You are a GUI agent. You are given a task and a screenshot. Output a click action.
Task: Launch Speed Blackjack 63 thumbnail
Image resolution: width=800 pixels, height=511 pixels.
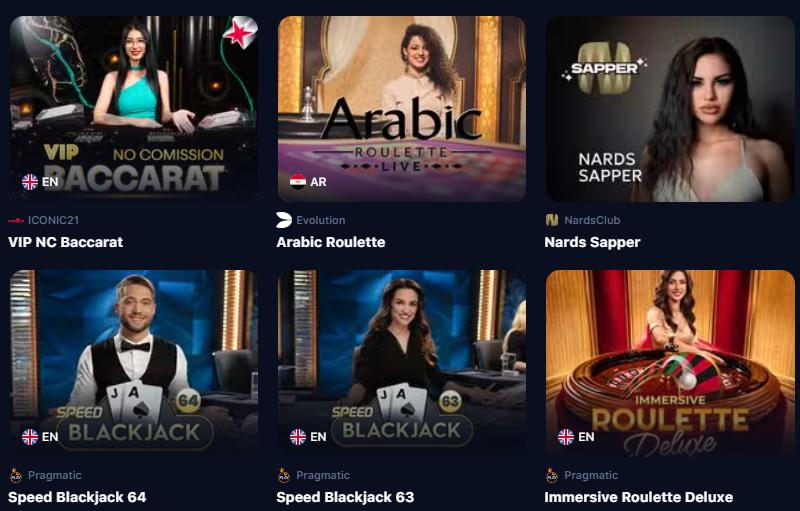(x=402, y=363)
